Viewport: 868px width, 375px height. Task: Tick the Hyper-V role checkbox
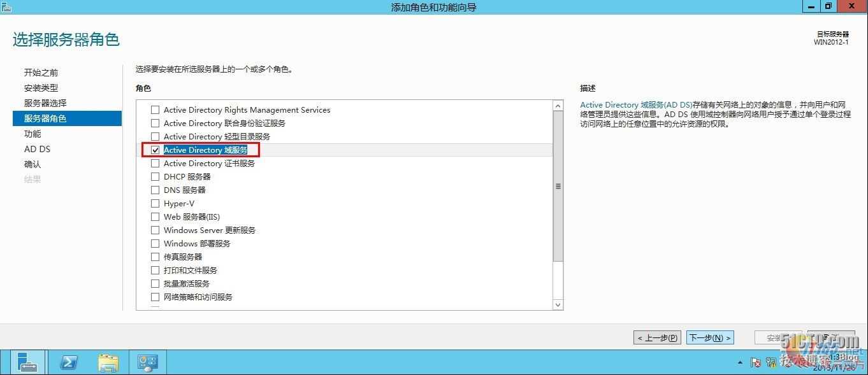[x=155, y=204]
